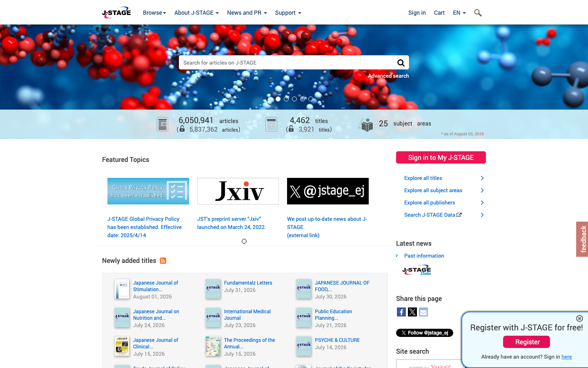Open the J-STAGE Global Privacy Policy link
588x368 pixels.
145,227
